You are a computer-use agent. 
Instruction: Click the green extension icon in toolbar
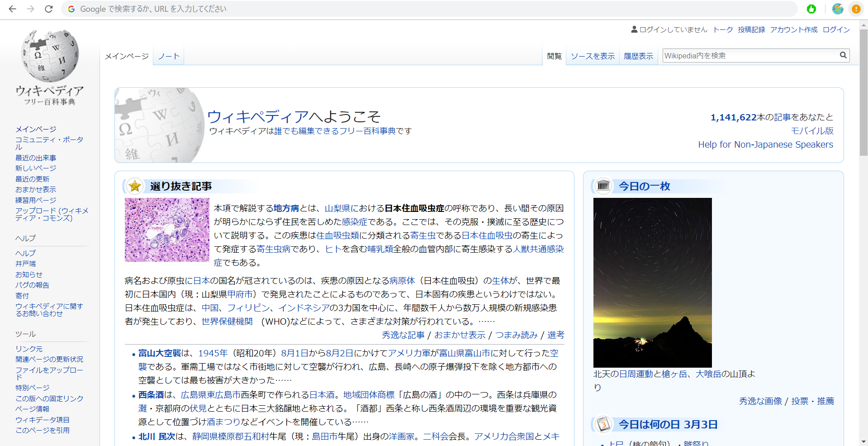811,9
